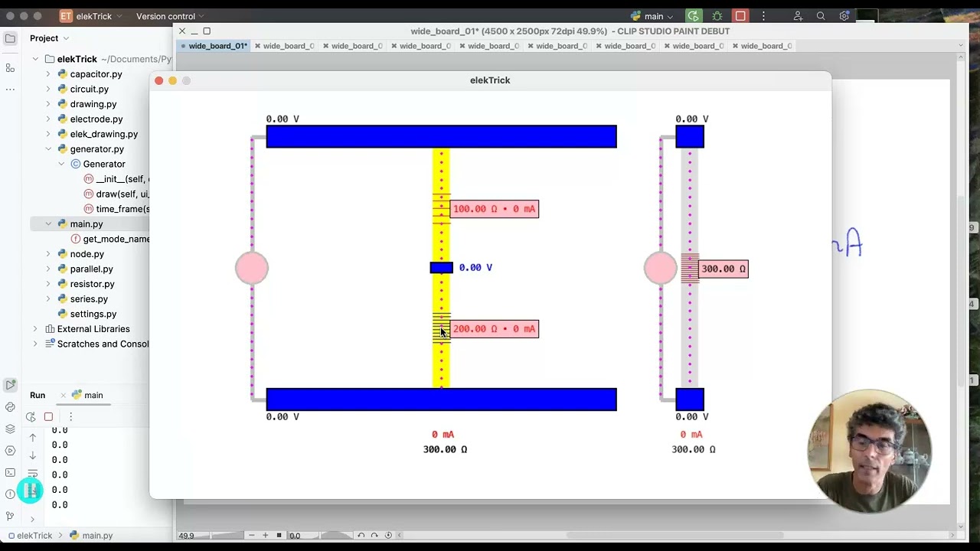Open Git version control branch icon
980x551 pixels.
(x=10, y=516)
